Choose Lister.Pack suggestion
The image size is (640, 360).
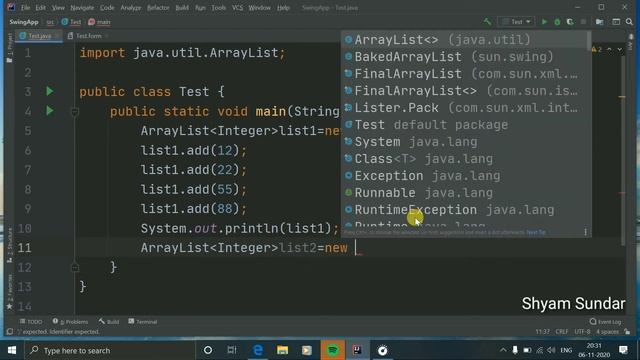coord(464,108)
